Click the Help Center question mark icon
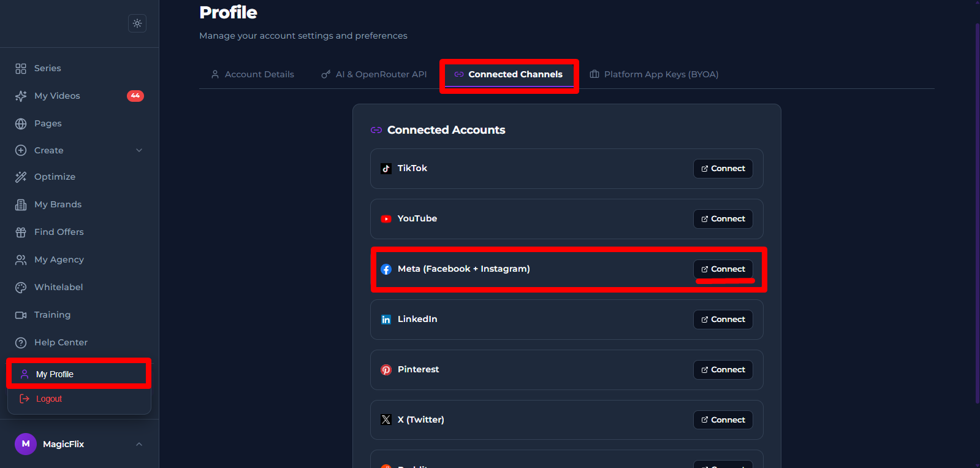Screen dimensions: 980x468 point(21,343)
